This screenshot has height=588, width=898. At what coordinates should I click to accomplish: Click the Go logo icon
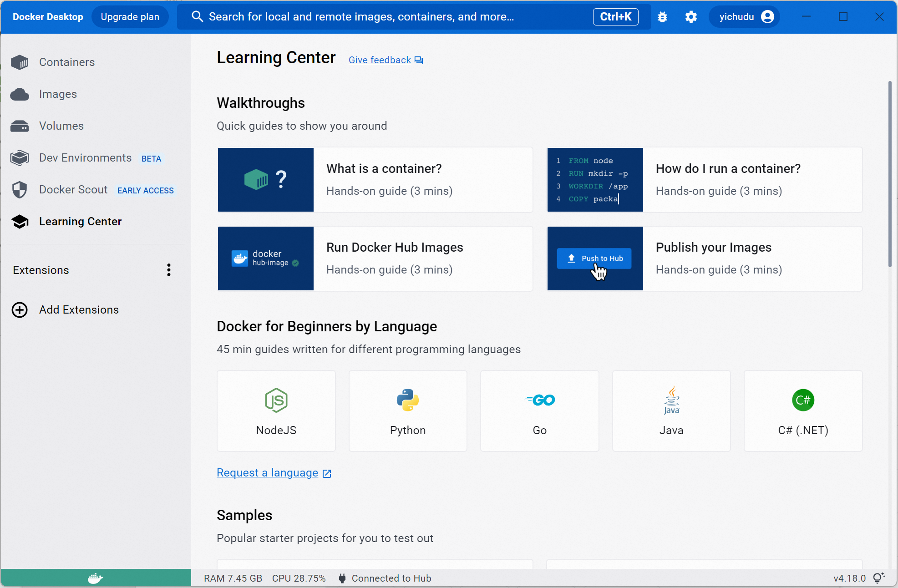pos(540,400)
